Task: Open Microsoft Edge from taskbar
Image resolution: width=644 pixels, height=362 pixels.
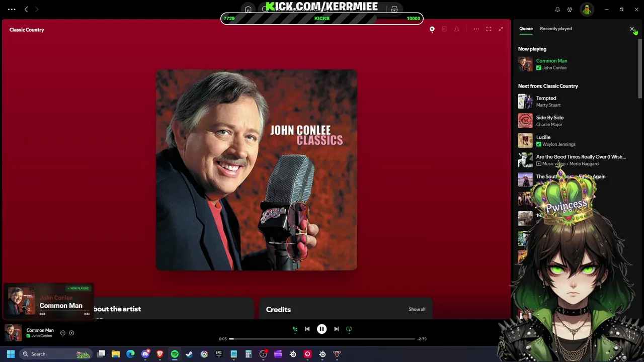Action: pos(130,354)
